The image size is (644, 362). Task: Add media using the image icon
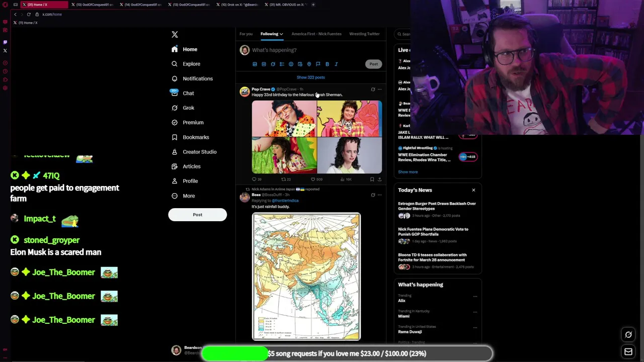(255, 64)
